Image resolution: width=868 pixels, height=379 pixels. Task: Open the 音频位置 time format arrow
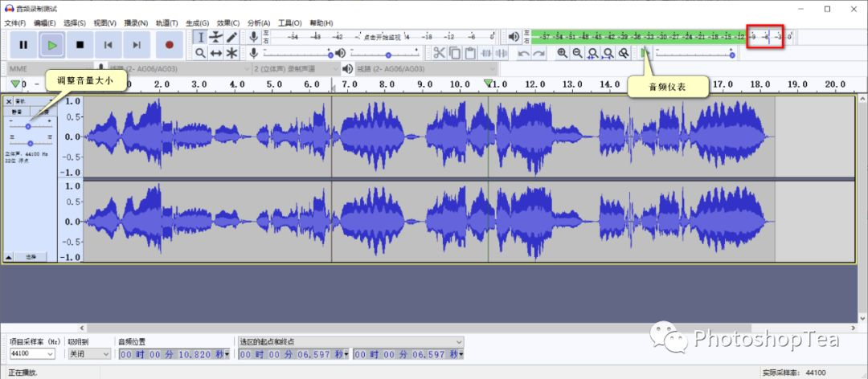(x=227, y=355)
